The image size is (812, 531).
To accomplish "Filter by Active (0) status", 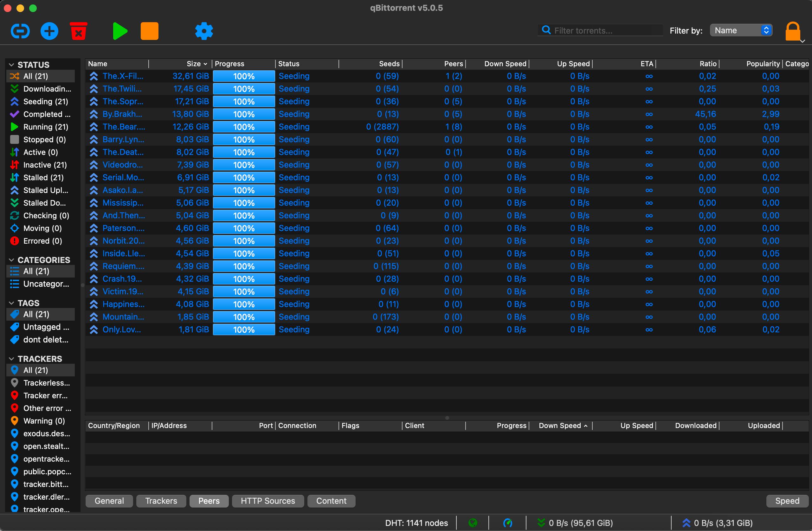I will click(x=41, y=152).
